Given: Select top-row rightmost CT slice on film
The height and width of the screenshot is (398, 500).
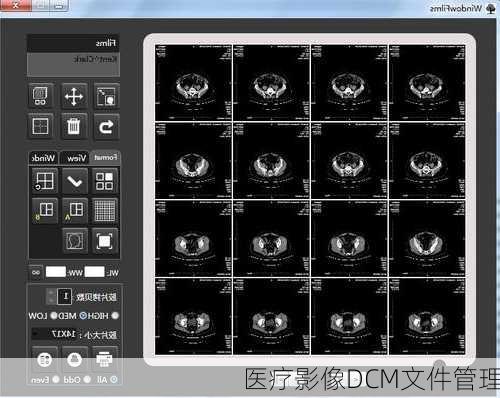Looking at the screenshot, I should coord(427,83).
